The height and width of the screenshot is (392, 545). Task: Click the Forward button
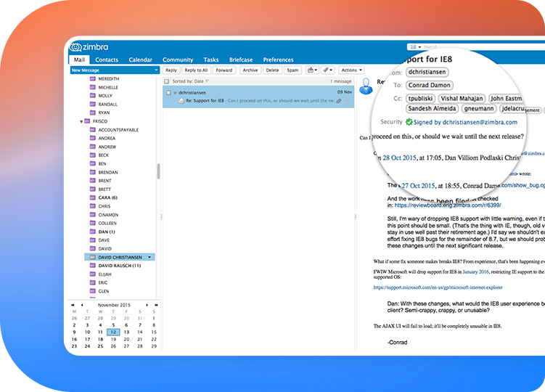224,70
